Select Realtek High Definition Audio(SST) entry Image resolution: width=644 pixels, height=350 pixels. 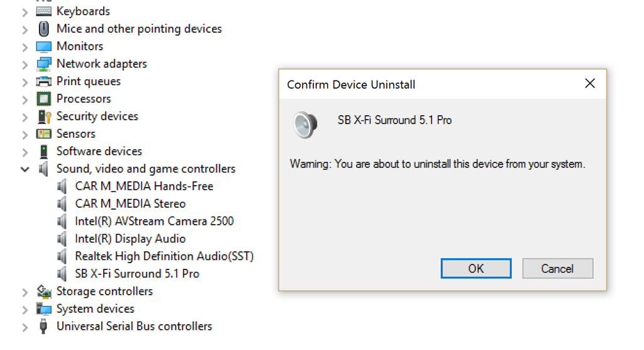pyautogui.click(x=164, y=257)
